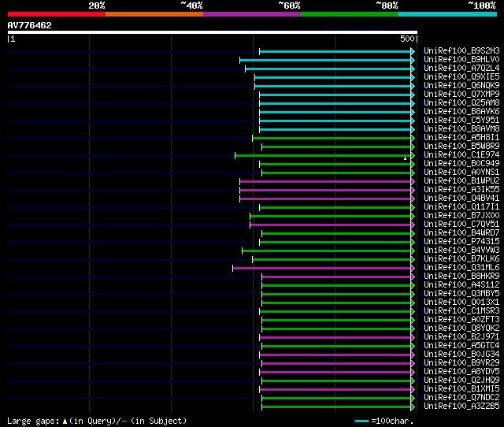Click the arrowhead ending the A5H8I1 alignment
Image resolution: width=504 pixels, height=427 pixels.
(x=413, y=138)
